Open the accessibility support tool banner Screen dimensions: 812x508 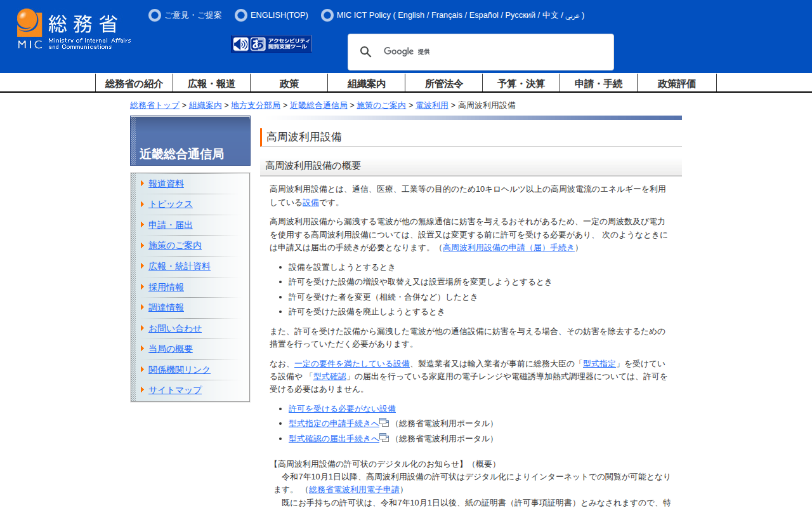[272, 44]
